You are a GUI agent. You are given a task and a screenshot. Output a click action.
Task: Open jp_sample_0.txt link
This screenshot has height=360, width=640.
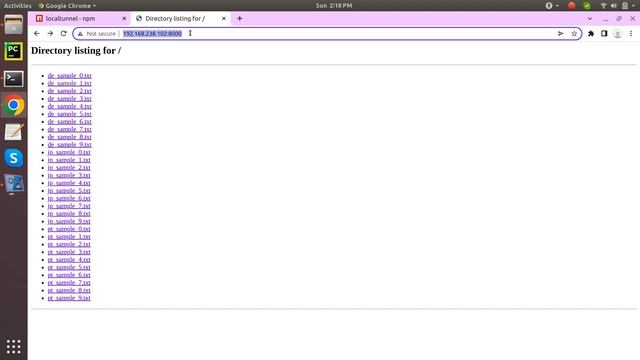(x=69, y=152)
